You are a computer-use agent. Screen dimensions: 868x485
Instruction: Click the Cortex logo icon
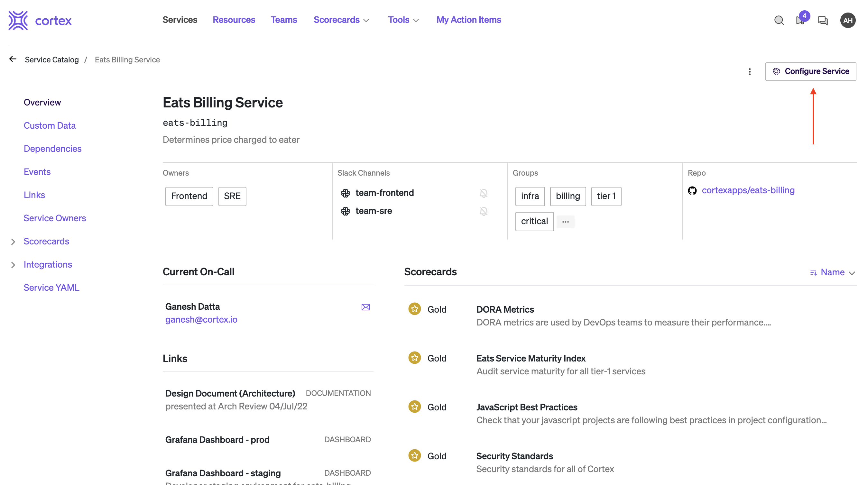point(18,20)
